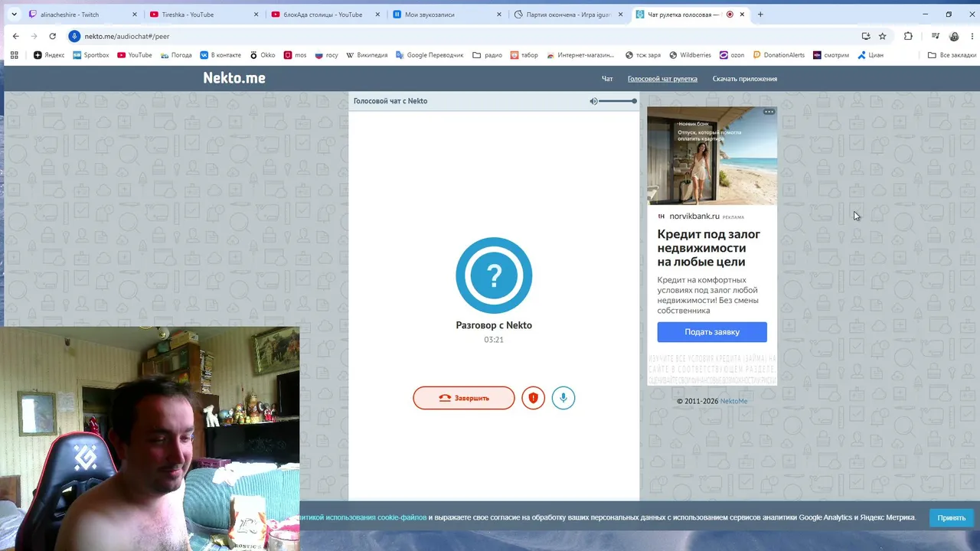
Task: Bookmark this page with star icon
Action: (882, 36)
